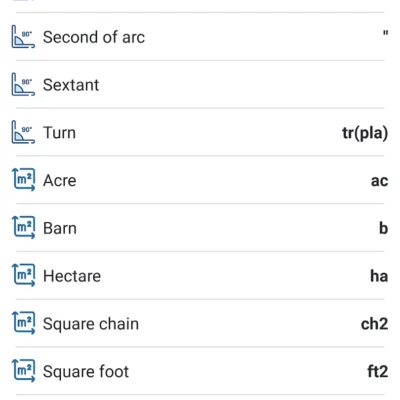Select the Square chain entry
This screenshot has height=400, width=400.
click(x=91, y=324)
